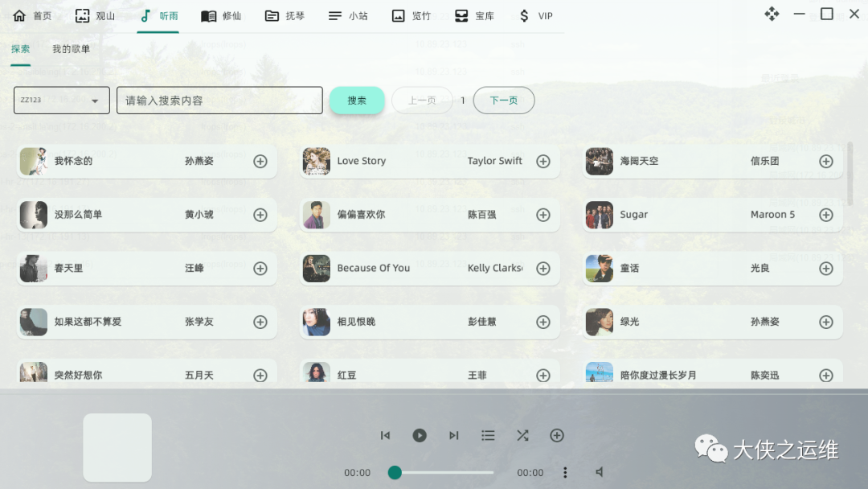This screenshot has width=868, height=489.
Task: Select artist name Taylor Swift
Action: (494, 161)
